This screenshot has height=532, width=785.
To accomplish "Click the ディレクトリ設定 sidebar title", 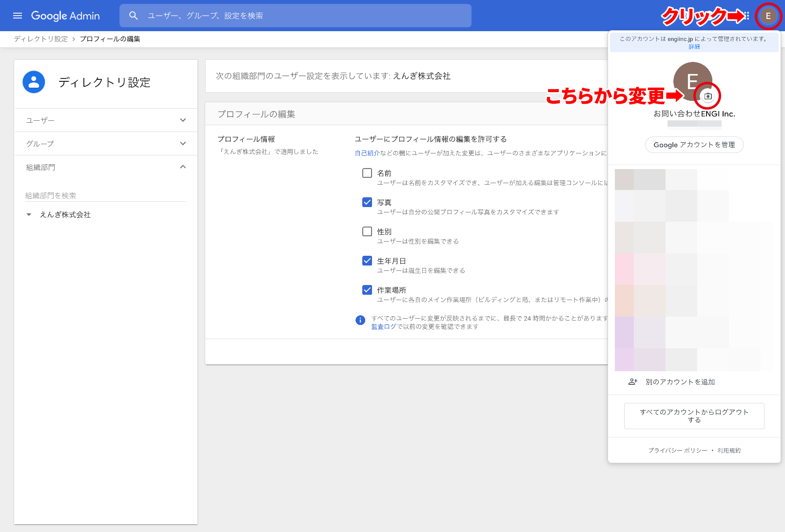I will point(104,82).
